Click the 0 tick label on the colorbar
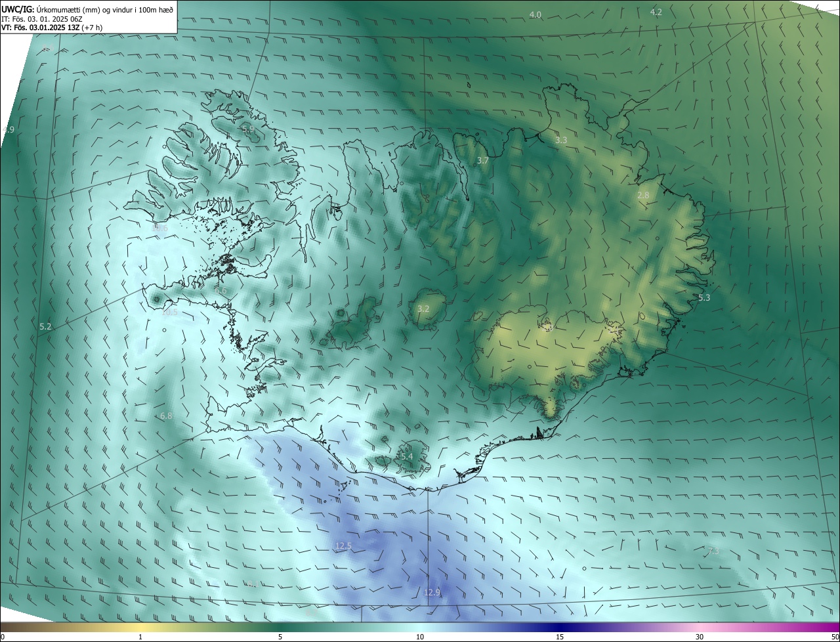Image resolution: width=840 pixels, height=642 pixels. [x=3, y=637]
